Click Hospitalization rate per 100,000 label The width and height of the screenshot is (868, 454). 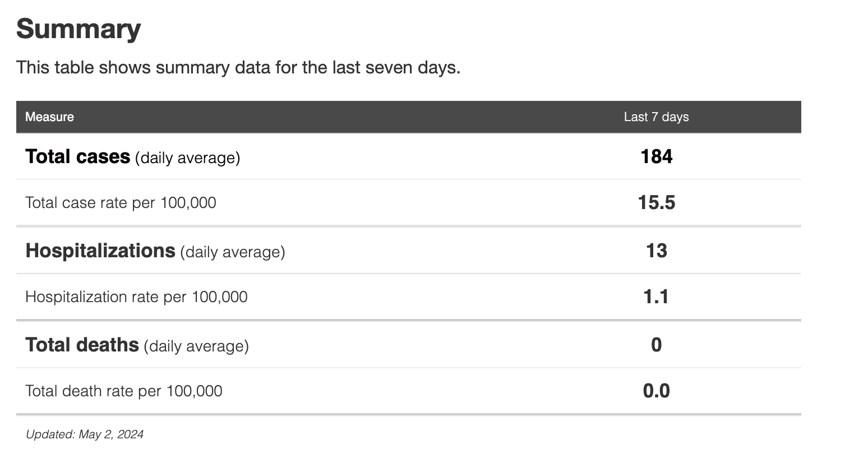click(136, 297)
